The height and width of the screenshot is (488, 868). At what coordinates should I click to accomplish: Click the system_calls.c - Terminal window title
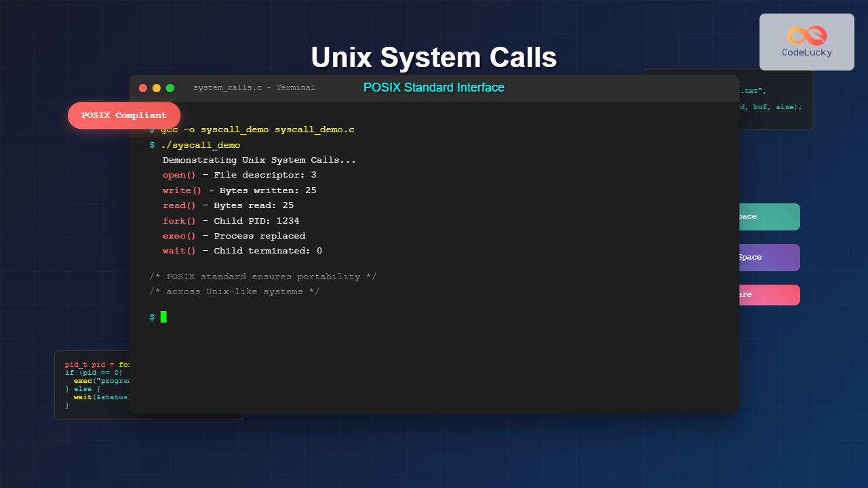[x=254, y=88]
